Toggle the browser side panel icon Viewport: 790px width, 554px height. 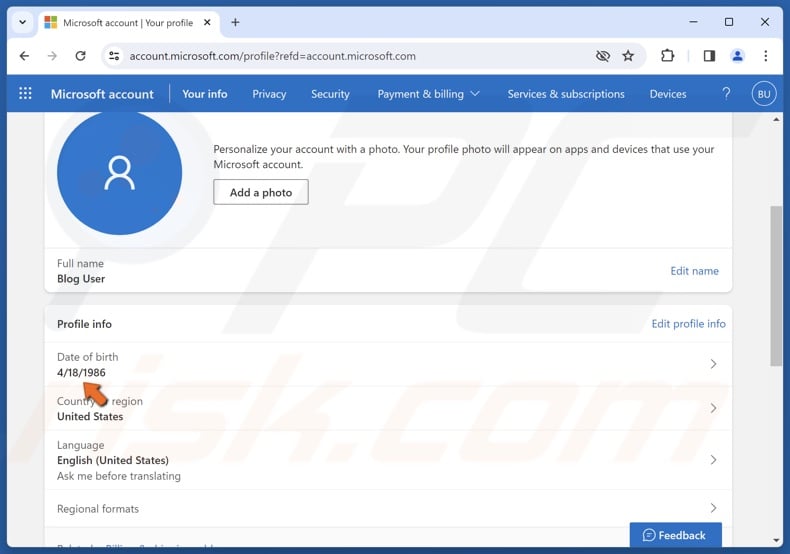pos(709,56)
